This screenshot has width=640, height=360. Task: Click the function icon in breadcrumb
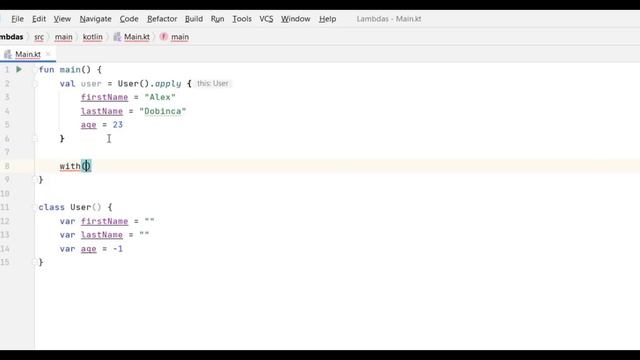point(164,37)
